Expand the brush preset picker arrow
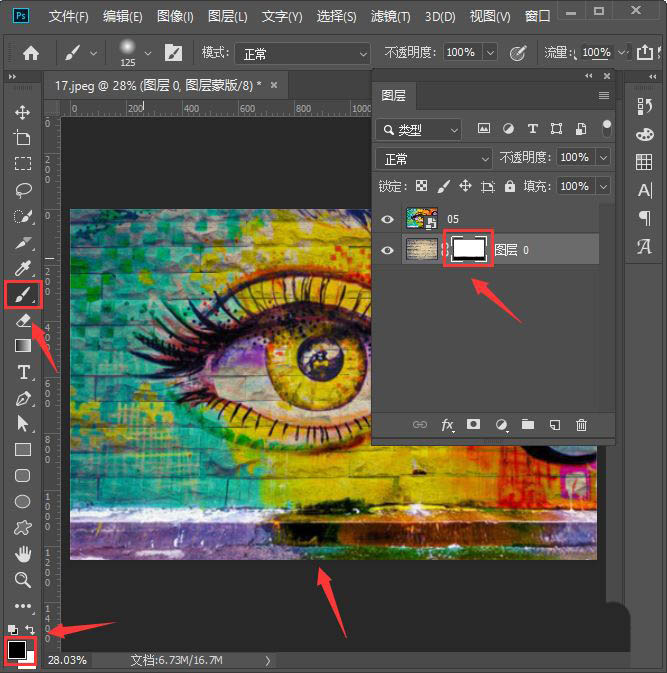Image resolution: width=667 pixels, height=673 pixels. coord(148,53)
